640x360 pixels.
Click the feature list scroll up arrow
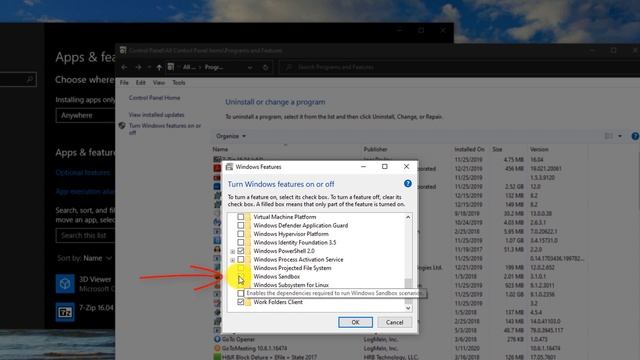pos(408,217)
